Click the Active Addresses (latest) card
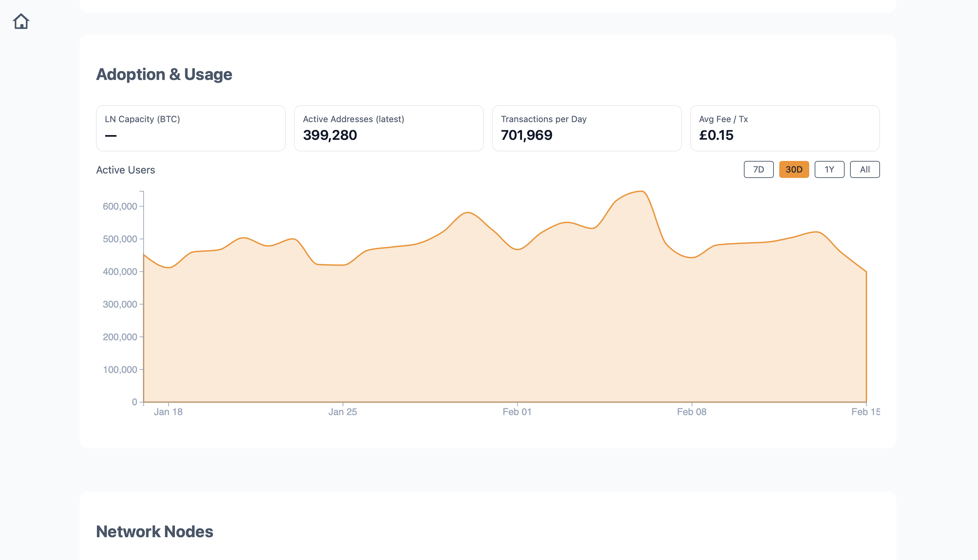Image resolution: width=978 pixels, height=560 pixels. [388, 128]
